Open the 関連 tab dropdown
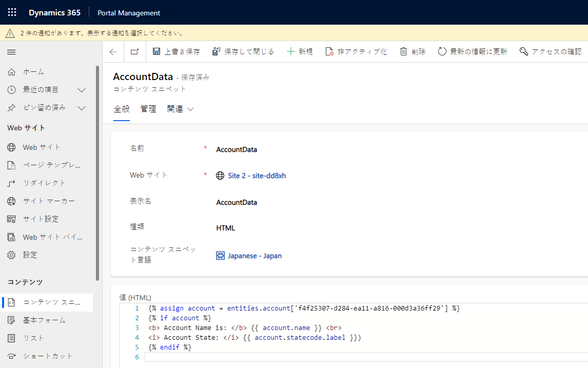Viewport: 588px width, 368px height. tap(180, 109)
